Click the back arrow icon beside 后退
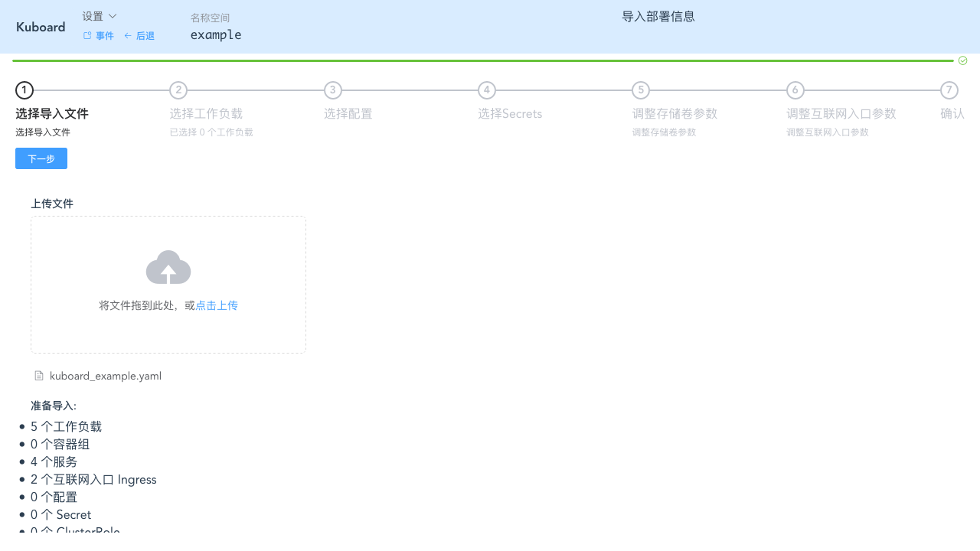 (x=127, y=35)
